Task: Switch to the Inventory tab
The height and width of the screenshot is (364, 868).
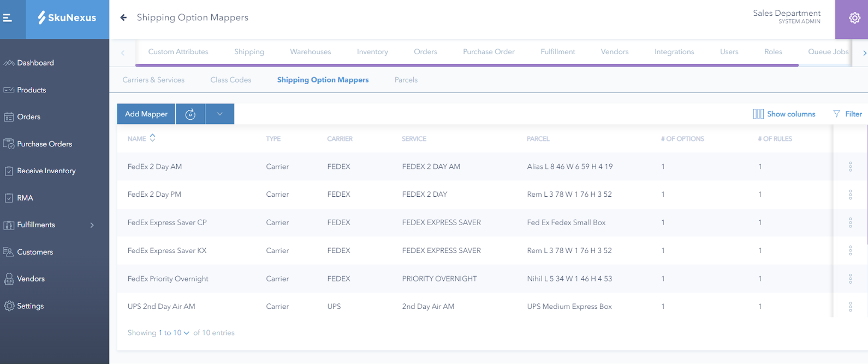Action: [x=372, y=52]
